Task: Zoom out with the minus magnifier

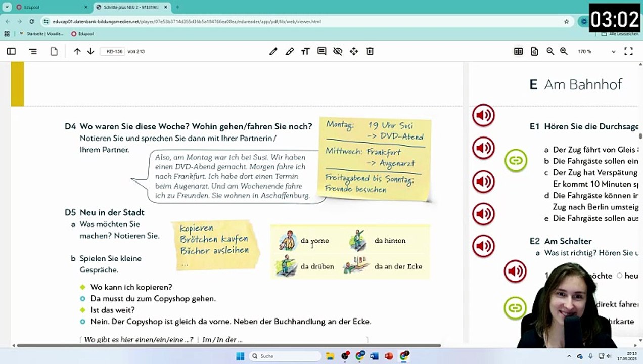Action: (x=550, y=51)
